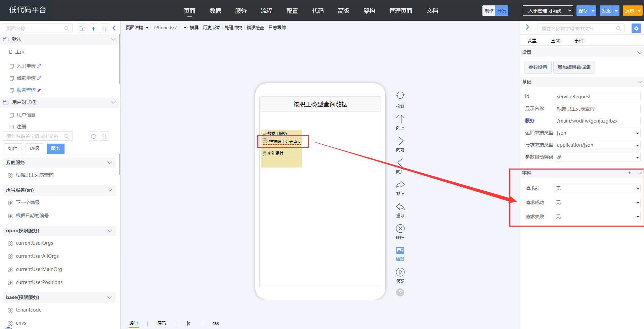The image size is (644, 329).
Task: Select the 事件 tab in property panel
Action: point(578,41)
